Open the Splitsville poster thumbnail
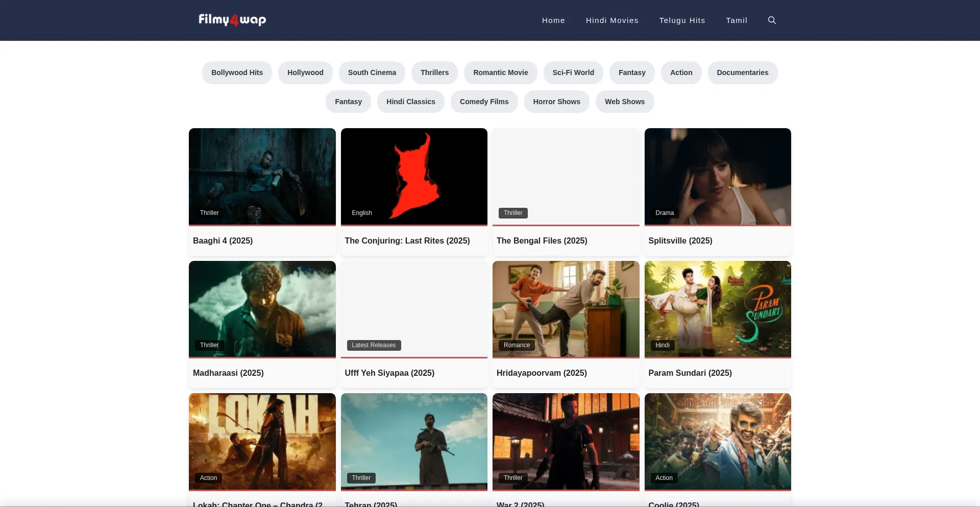The height and width of the screenshot is (507, 980). pos(718,176)
